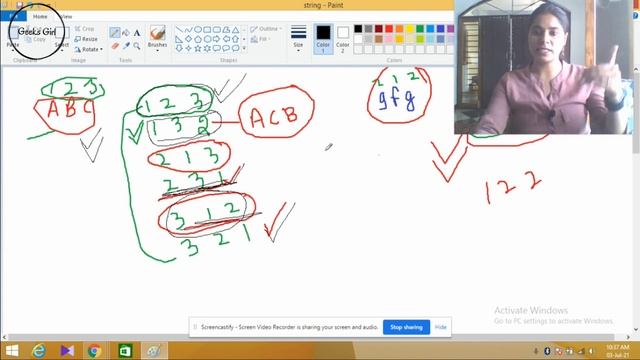
Task: Choose the pink color swatch
Action: coord(389,39)
